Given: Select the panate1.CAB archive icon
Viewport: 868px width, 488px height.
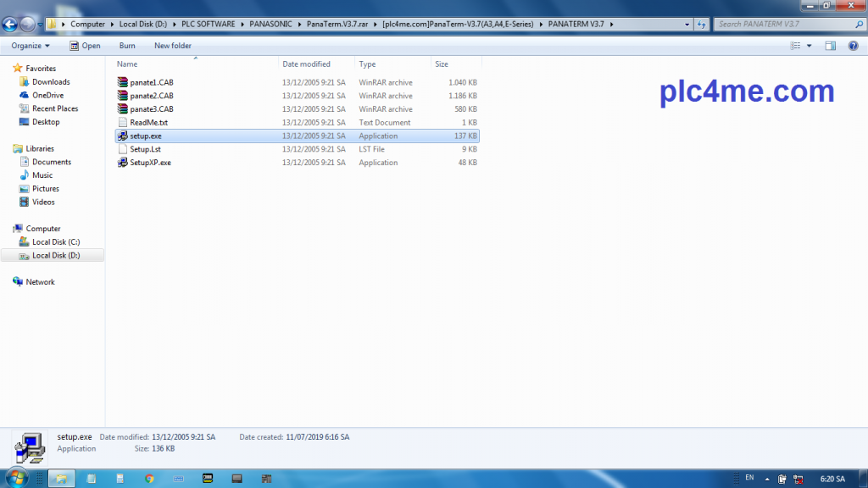Looking at the screenshot, I should (123, 82).
